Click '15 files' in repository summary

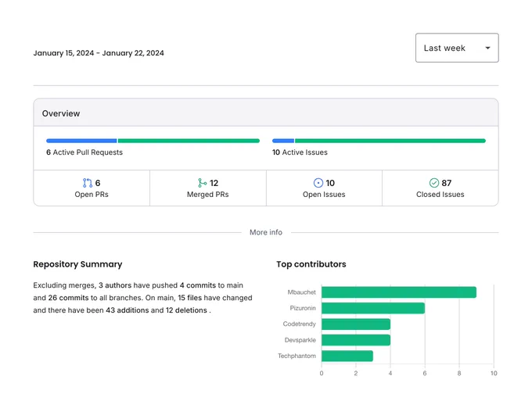point(190,298)
